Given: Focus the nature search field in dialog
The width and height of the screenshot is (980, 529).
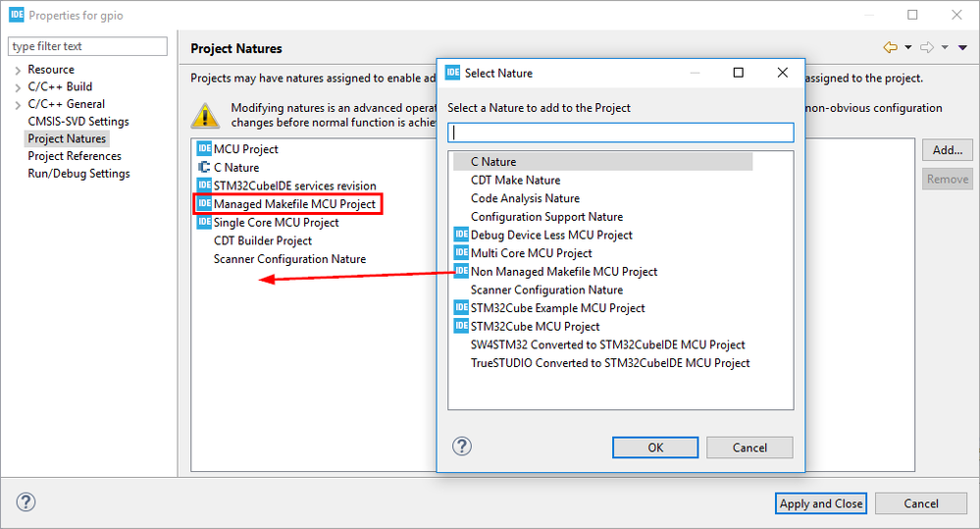Looking at the screenshot, I should 621,132.
